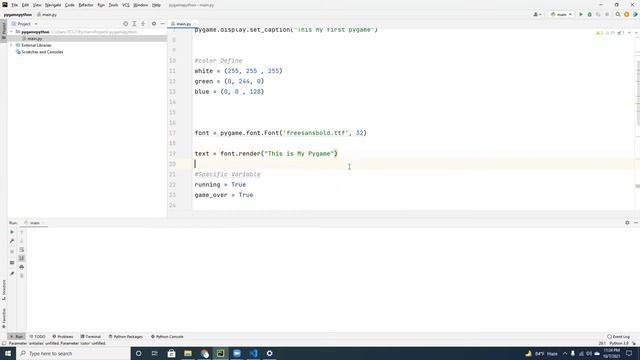640x360 pixels.
Task: Select Scratches and Consoles in project tree
Action: click(x=42, y=52)
